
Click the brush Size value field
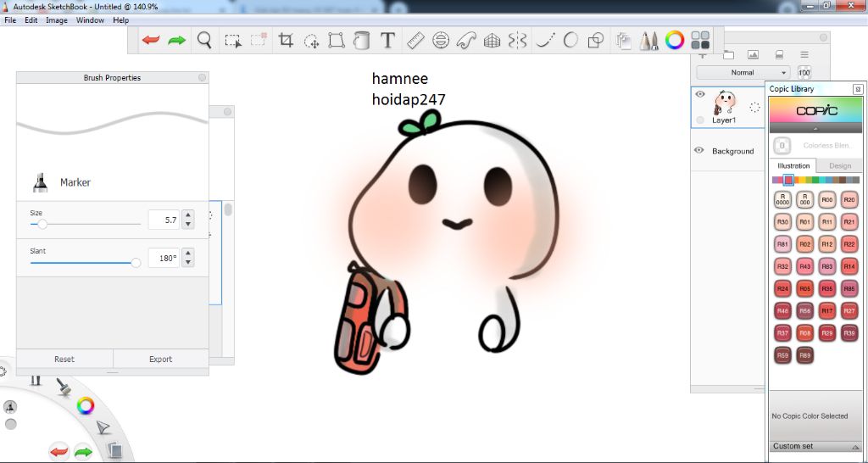point(164,220)
